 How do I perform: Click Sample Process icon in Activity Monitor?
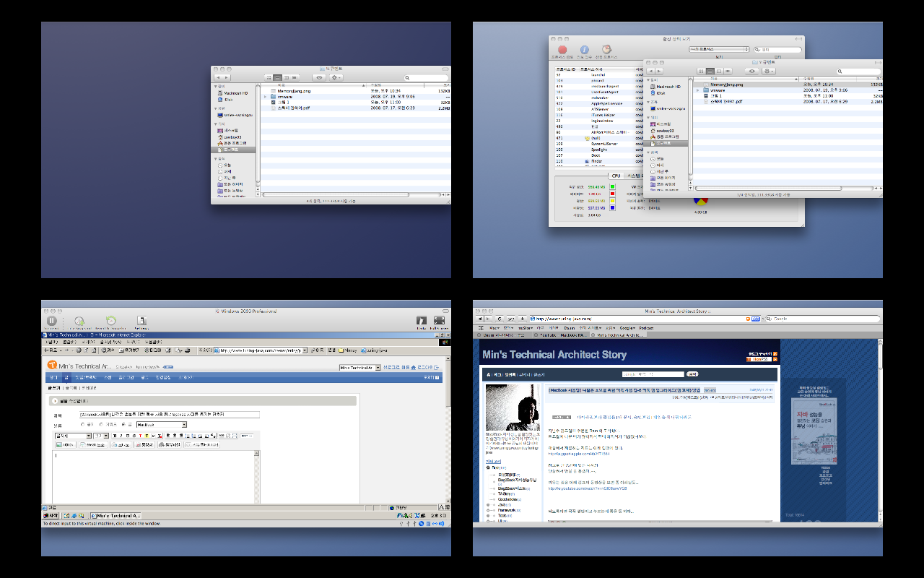(606, 49)
